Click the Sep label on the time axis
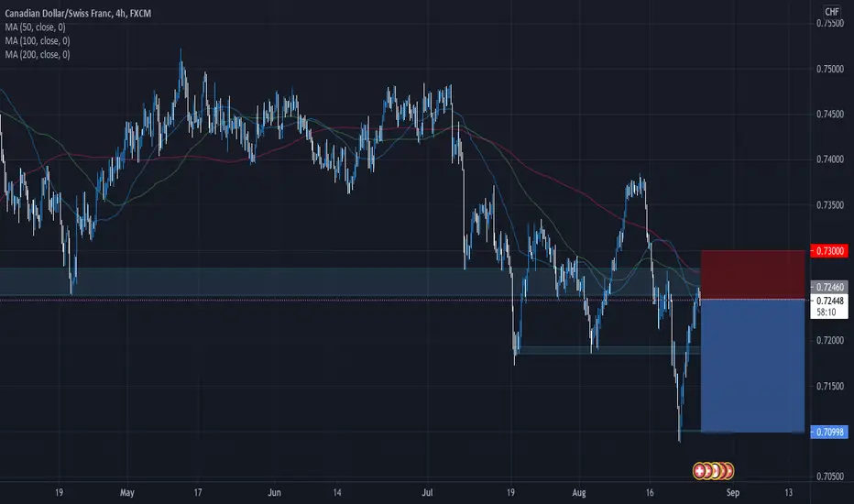 733,493
